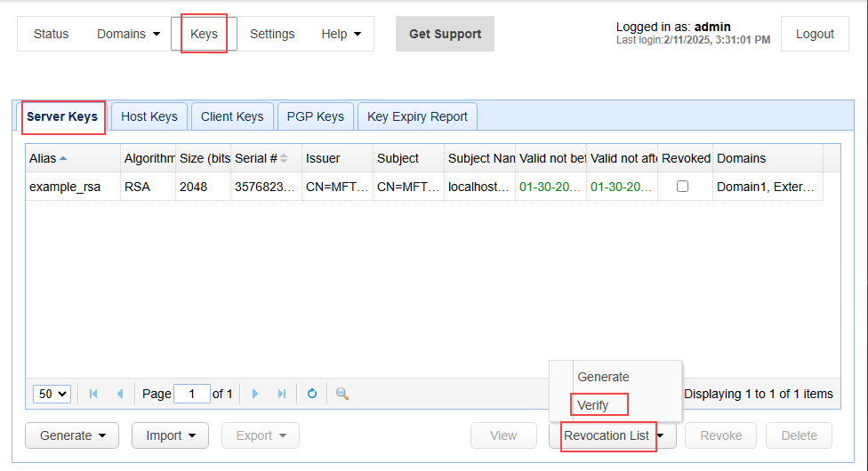Expand the Generate dropdown button
Image resolution: width=868 pixels, height=471 pixels.
click(x=73, y=435)
